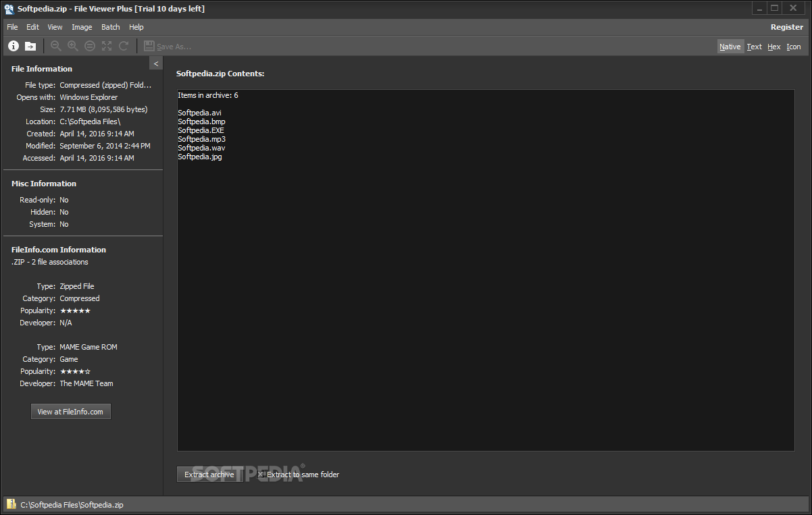Select Softpedia.EXE in archive list
The height and width of the screenshot is (515, 812).
pyautogui.click(x=201, y=130)
